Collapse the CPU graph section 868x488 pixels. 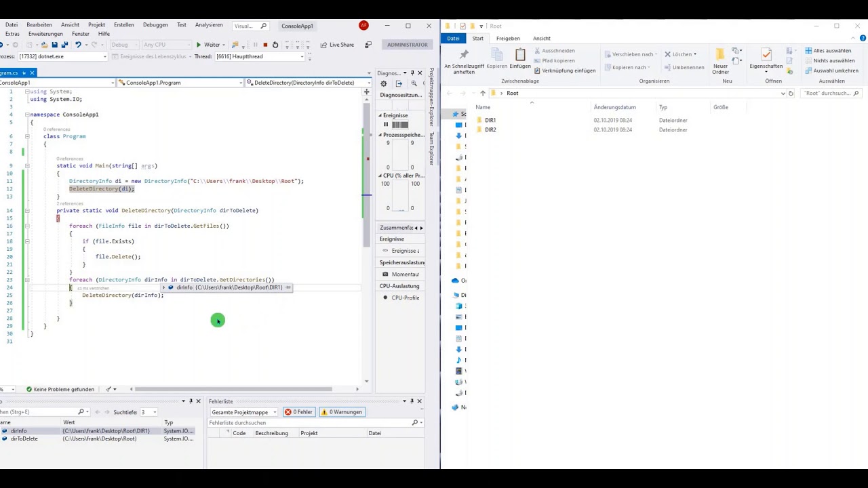point(380,176)
